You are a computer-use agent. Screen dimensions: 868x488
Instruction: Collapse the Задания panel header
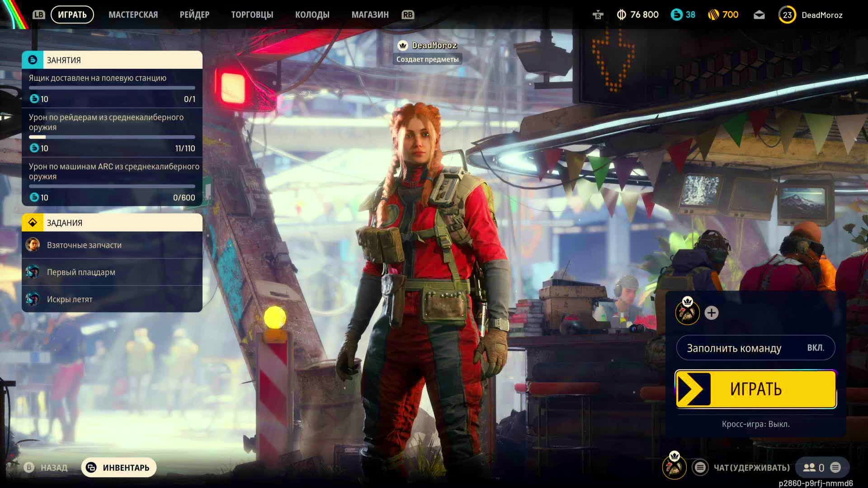[112, 223]
